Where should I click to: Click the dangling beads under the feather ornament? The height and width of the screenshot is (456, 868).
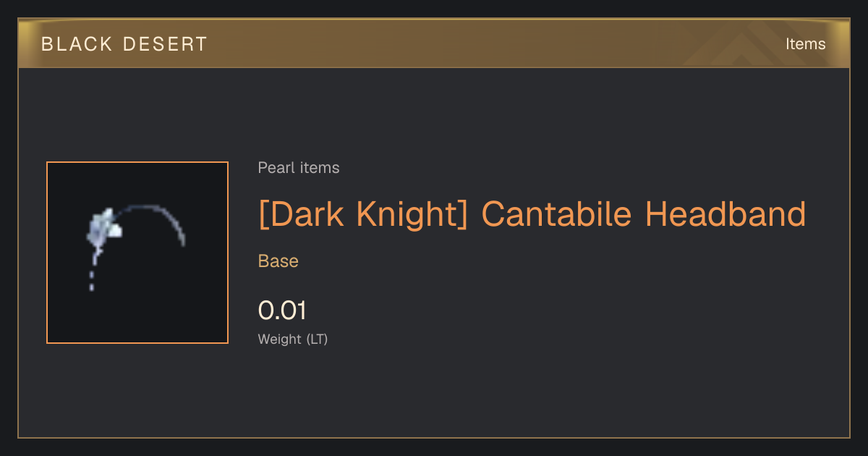92,274
